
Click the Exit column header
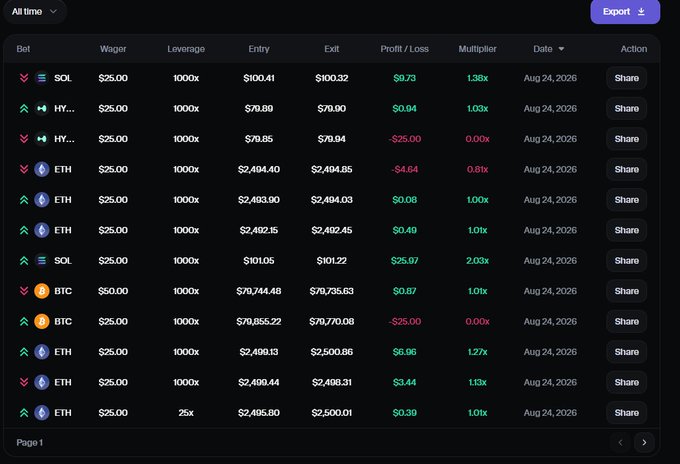tap(331, 49)
